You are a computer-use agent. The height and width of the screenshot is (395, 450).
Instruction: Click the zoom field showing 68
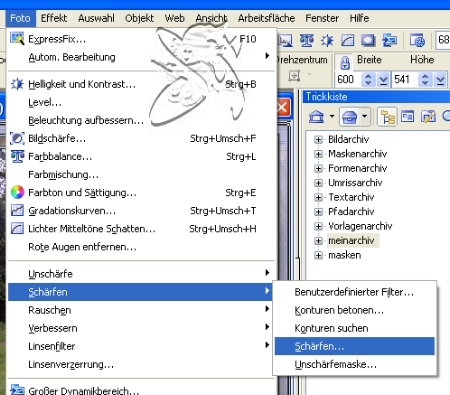pyautogui.click(x=443, y=40)
